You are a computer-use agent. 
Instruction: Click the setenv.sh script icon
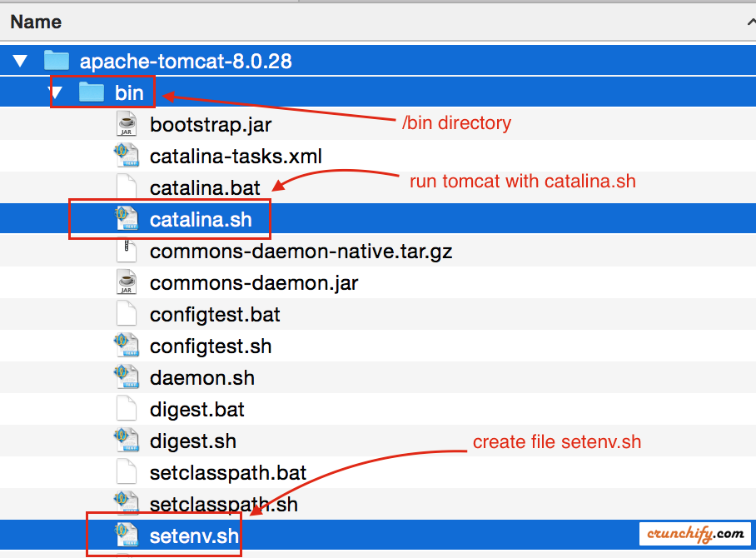pyautogui.click(x=126, y=536)
